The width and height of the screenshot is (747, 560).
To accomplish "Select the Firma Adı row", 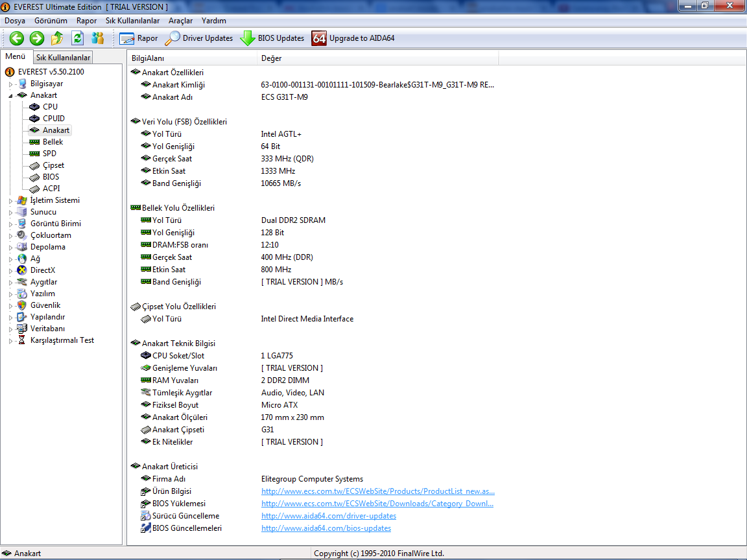I will 312,479.
